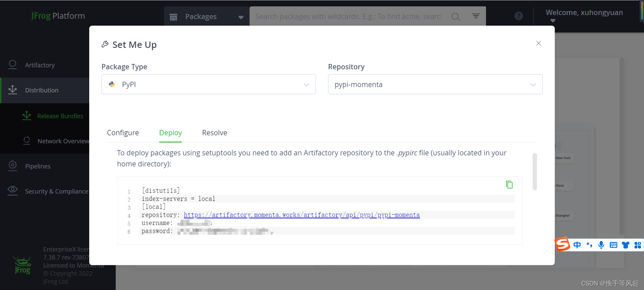Click the Security & Compliance eye icon

pyautogui.click(x=12, y=190)
